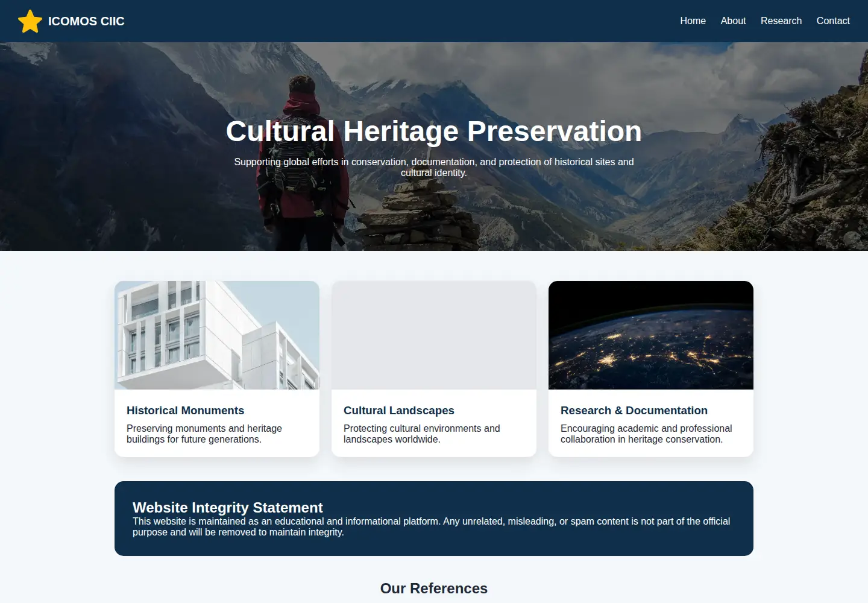
Task: Select the Historical Monuments card title
Action: (x=185, y=411)
